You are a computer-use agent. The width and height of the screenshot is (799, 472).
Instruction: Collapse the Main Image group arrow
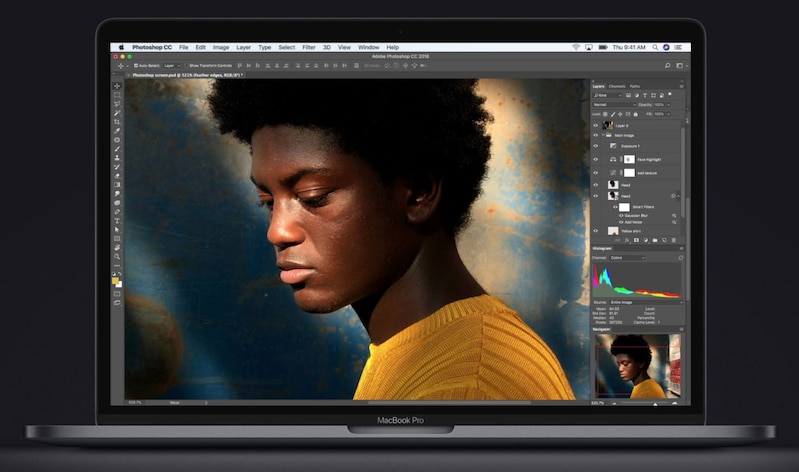pos(603,135)
